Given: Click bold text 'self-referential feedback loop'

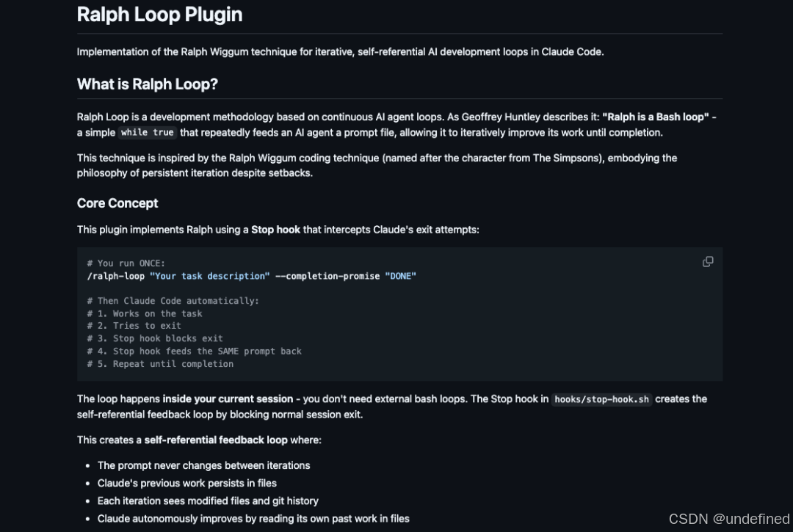Looking at the screenshot, I should click(x=216, y=440).
